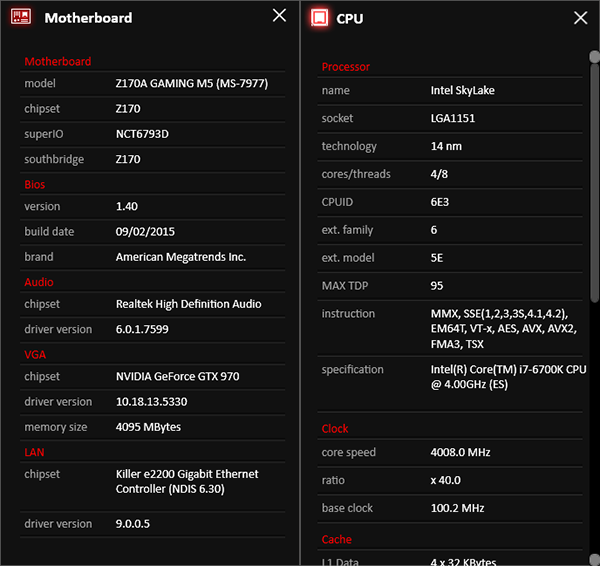Close the Motherboard panel

click(x=279, y=16)
